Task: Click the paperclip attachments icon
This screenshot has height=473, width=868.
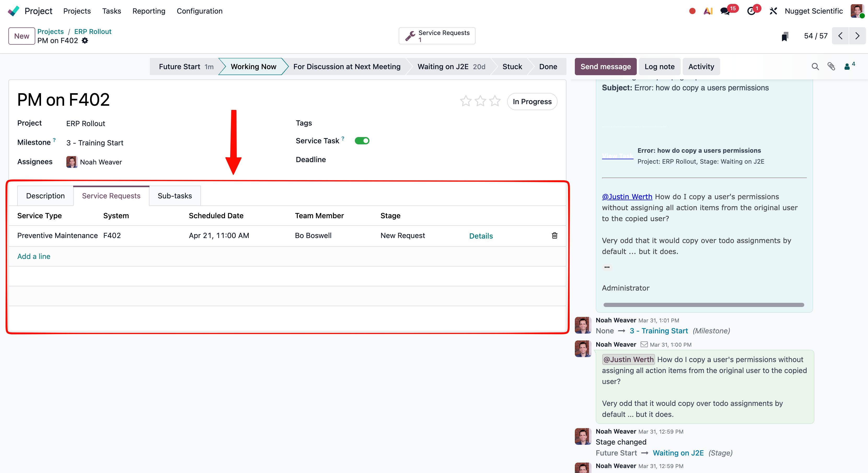Action: tap(831, 67)
